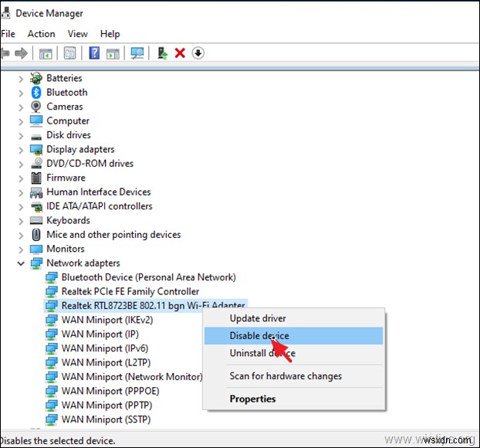
Task: Click the DVD/CD-ROM drives label
Action: (x=90, y=163)
